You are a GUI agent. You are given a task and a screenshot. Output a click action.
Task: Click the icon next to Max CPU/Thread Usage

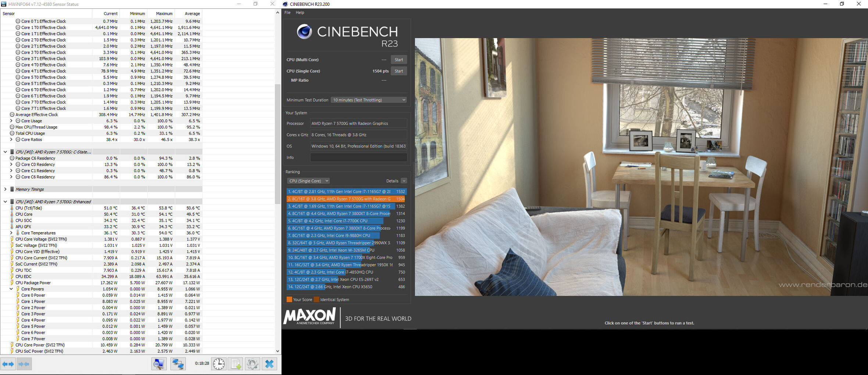(12, 127)
